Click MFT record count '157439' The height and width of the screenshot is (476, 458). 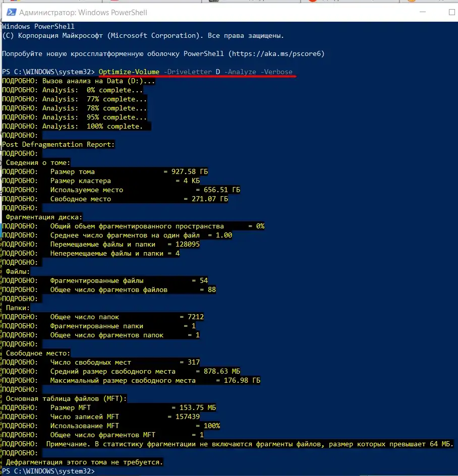click(x=188, y=417)
